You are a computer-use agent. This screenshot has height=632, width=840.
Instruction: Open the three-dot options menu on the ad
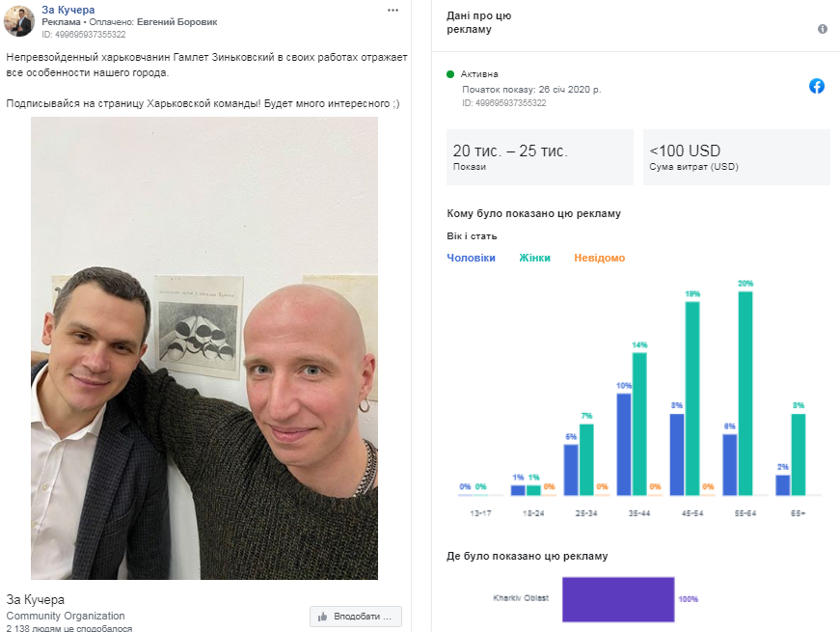393,11
